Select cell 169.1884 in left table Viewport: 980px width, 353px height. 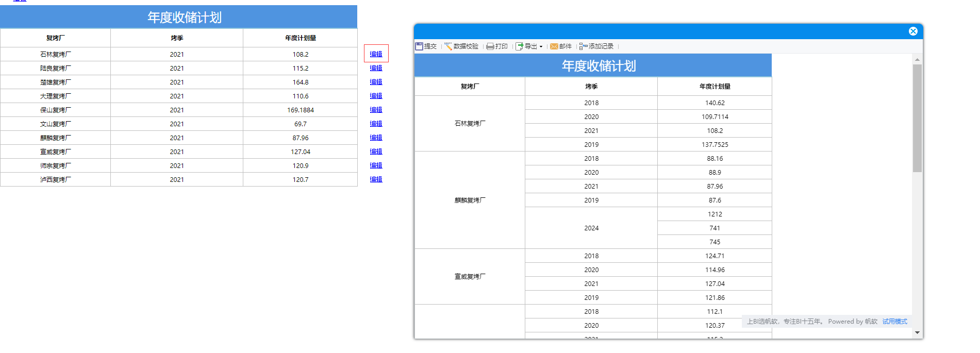click(301, 110)
